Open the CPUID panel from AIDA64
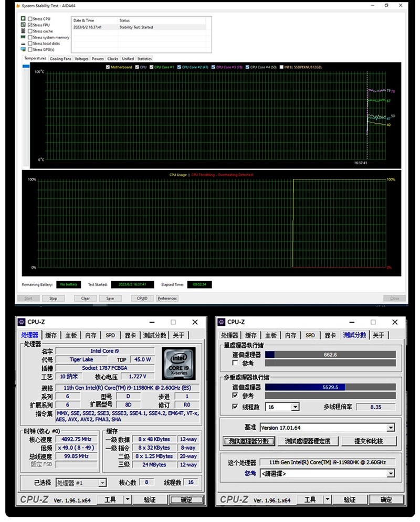Image resolution: width=420 pixels, height=522 pixels. coord(142,299)
